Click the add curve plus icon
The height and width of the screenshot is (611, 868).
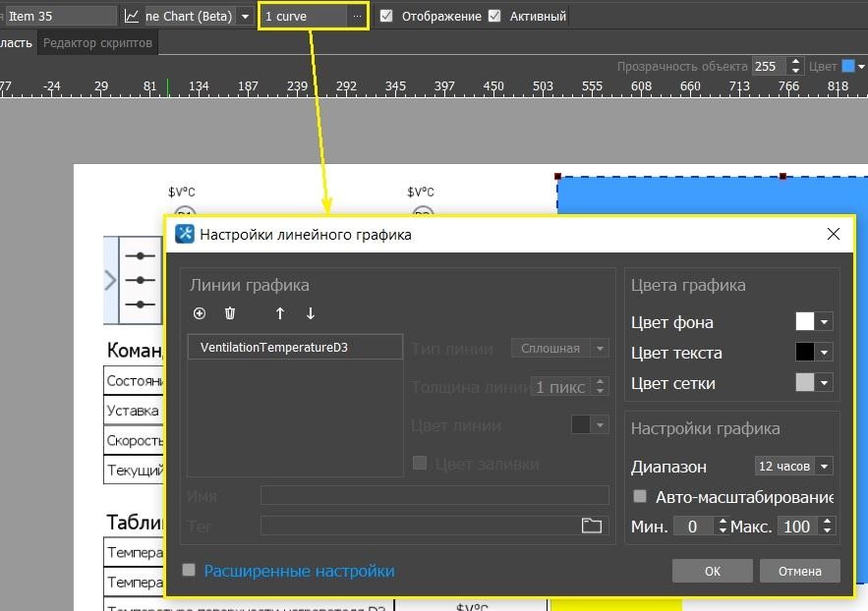point(200,313)
